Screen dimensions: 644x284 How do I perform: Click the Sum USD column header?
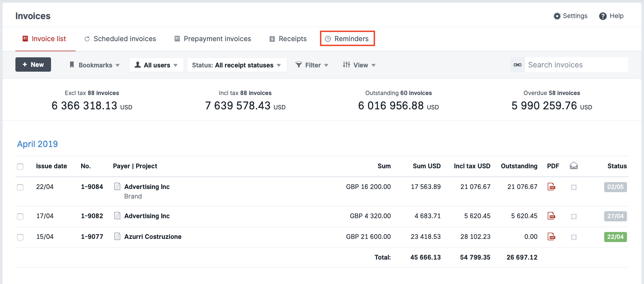427,166
